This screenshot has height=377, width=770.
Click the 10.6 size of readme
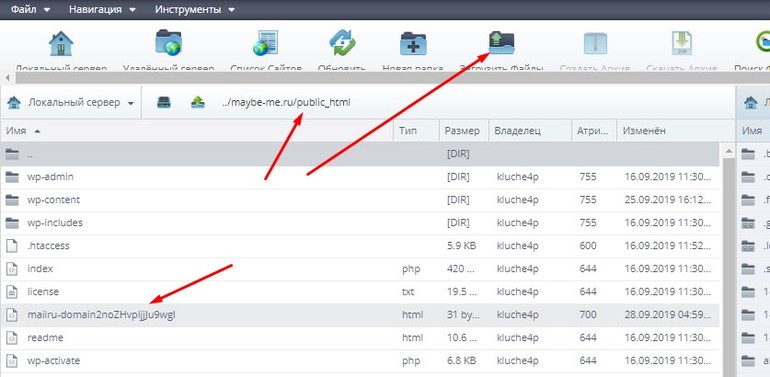(462, 338)
